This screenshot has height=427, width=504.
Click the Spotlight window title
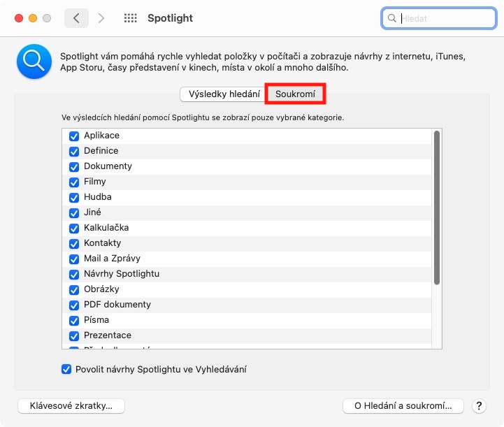pos(170,18)
